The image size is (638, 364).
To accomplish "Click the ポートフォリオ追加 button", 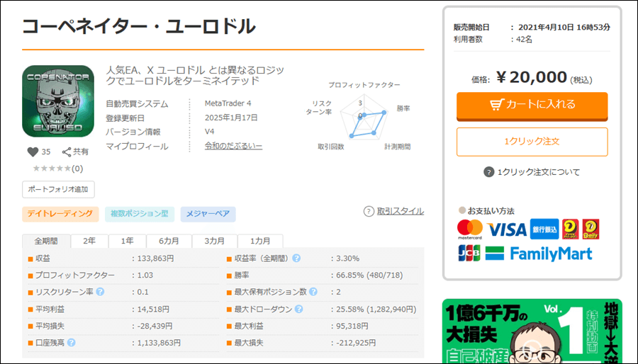I will click(x=58, y=189).
